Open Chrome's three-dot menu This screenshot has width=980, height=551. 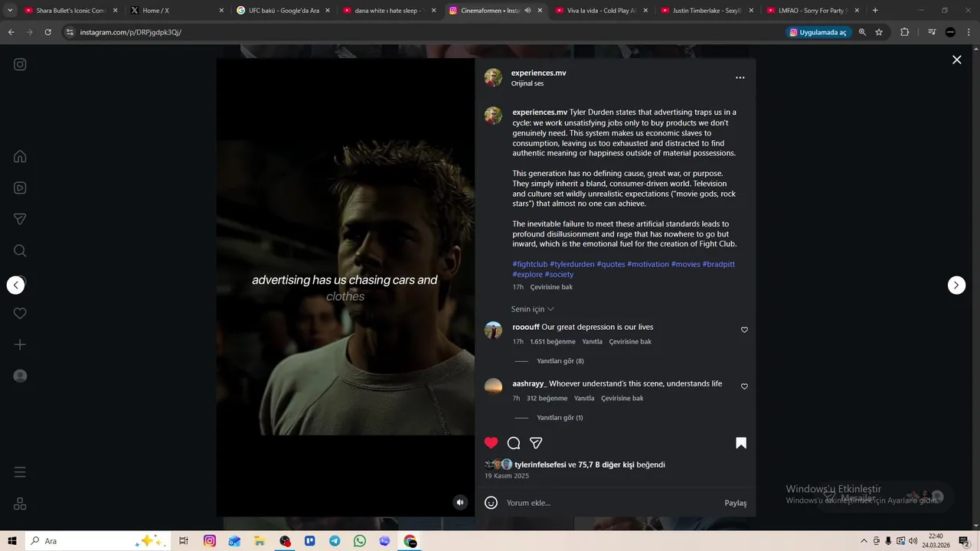(x=969, y=32)
